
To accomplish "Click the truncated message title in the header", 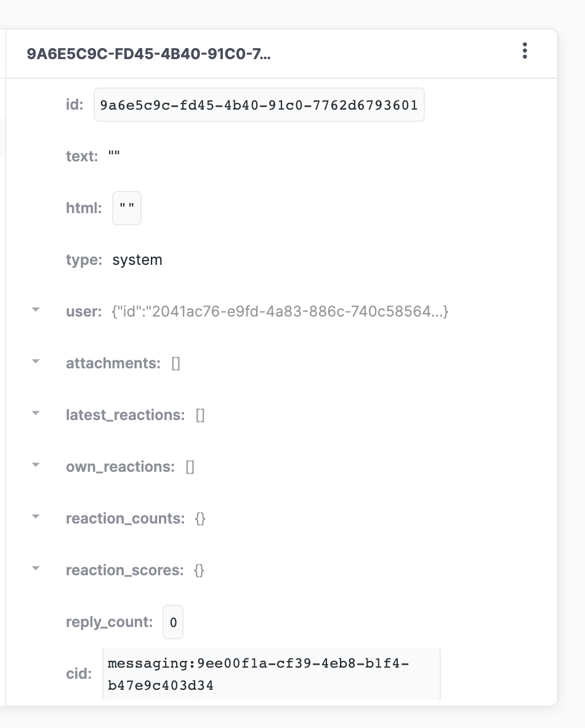I will point(148,52).
